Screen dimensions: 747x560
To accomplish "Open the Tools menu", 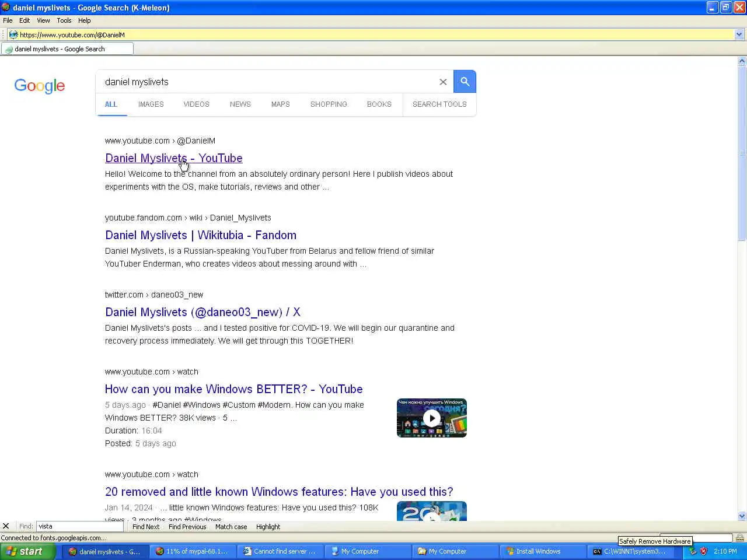I will pos(64,20).
